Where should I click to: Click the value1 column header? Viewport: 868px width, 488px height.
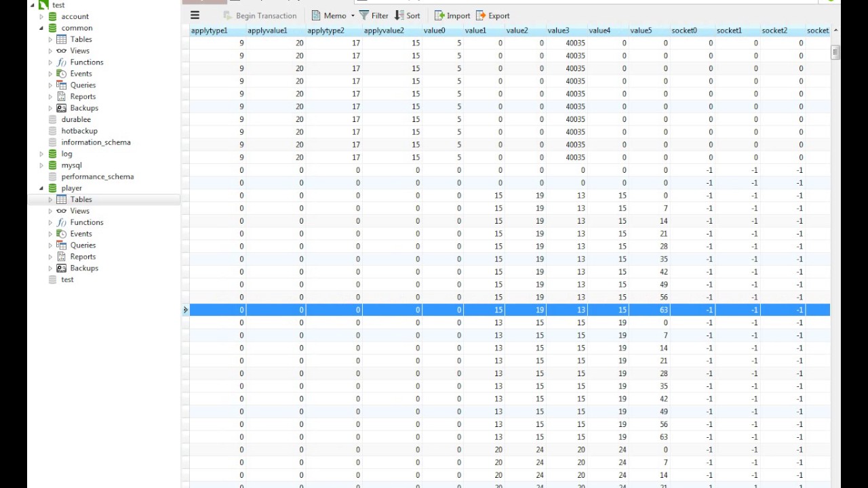(x=484, y=30)
